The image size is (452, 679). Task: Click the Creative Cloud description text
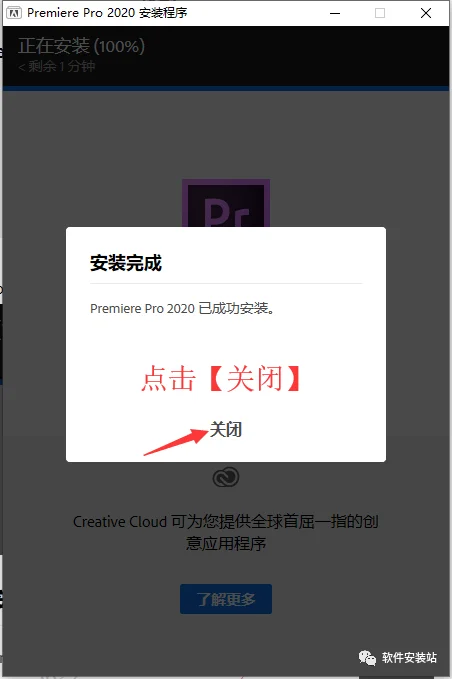[226, 532]
